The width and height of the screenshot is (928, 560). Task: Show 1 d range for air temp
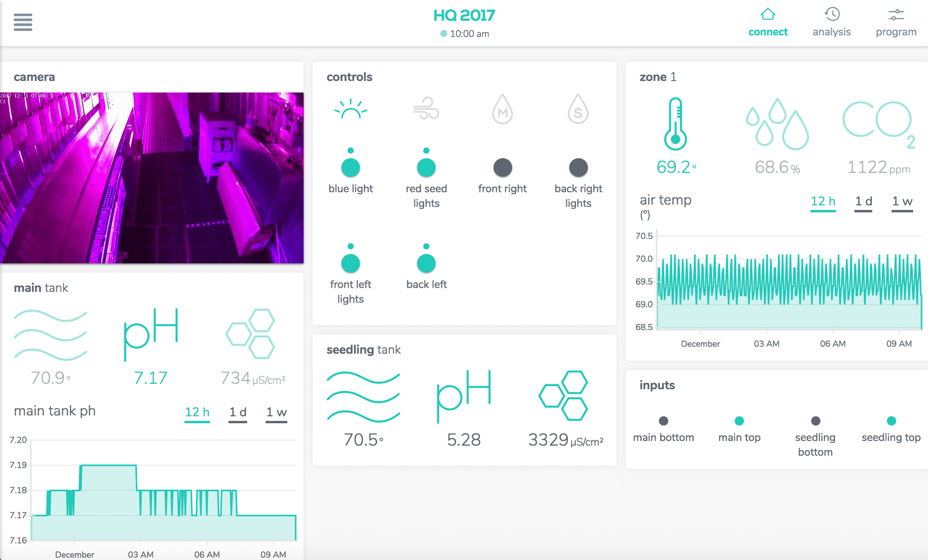(x=863, y=202)
